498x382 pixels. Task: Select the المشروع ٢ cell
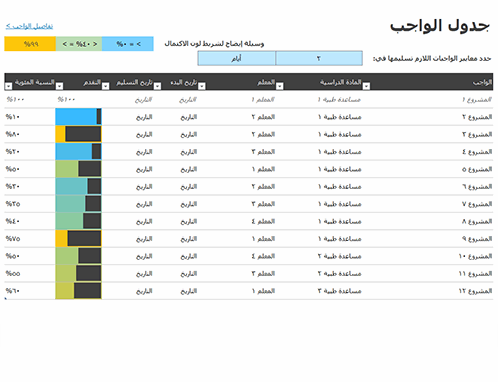[x=477, y=117]
